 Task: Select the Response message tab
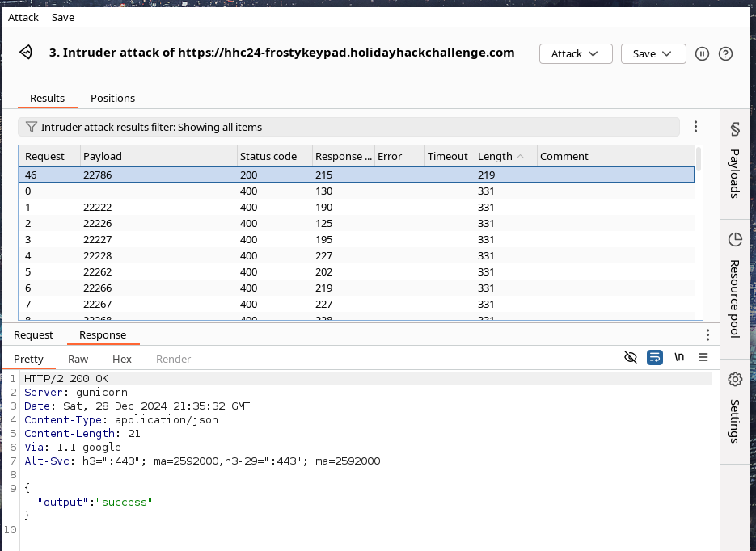tap(103, 334)
